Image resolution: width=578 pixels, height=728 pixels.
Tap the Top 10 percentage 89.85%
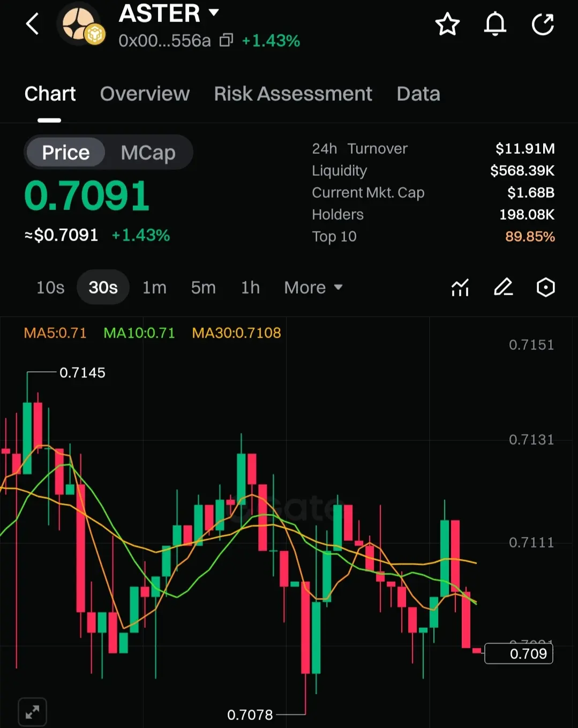point(530,236)
